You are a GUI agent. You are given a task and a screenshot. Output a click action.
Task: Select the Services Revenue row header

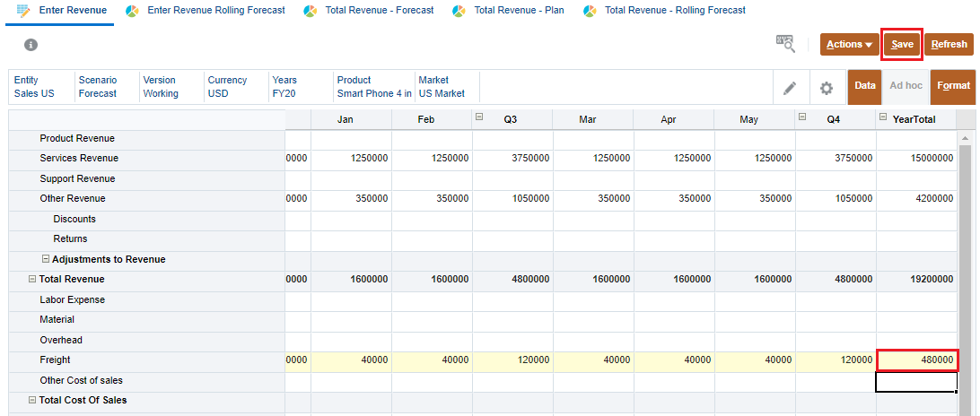pyautogui.click(x=147, y=159)
